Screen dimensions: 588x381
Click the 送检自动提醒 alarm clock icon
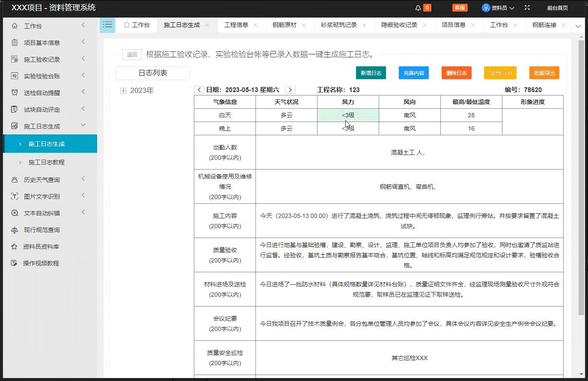point(15,92)
